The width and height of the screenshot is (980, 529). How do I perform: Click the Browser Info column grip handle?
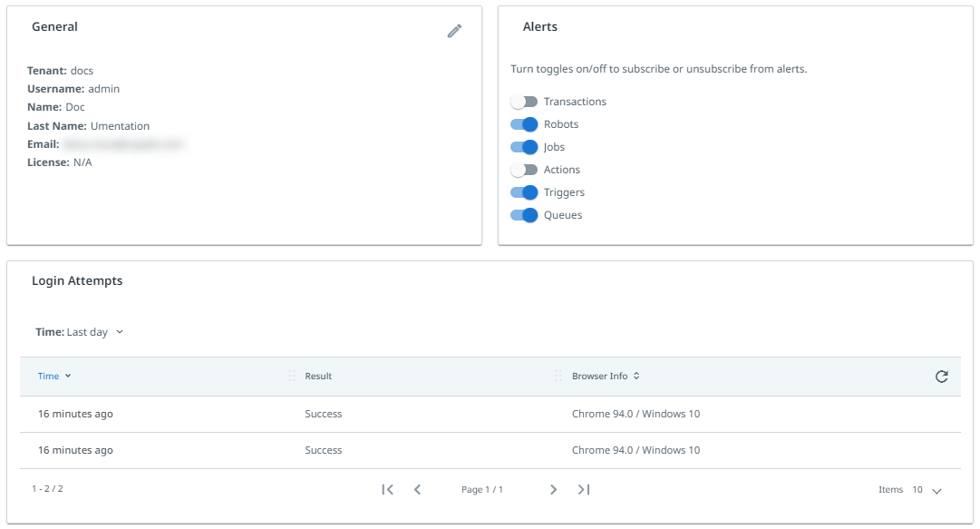(558, 376)
